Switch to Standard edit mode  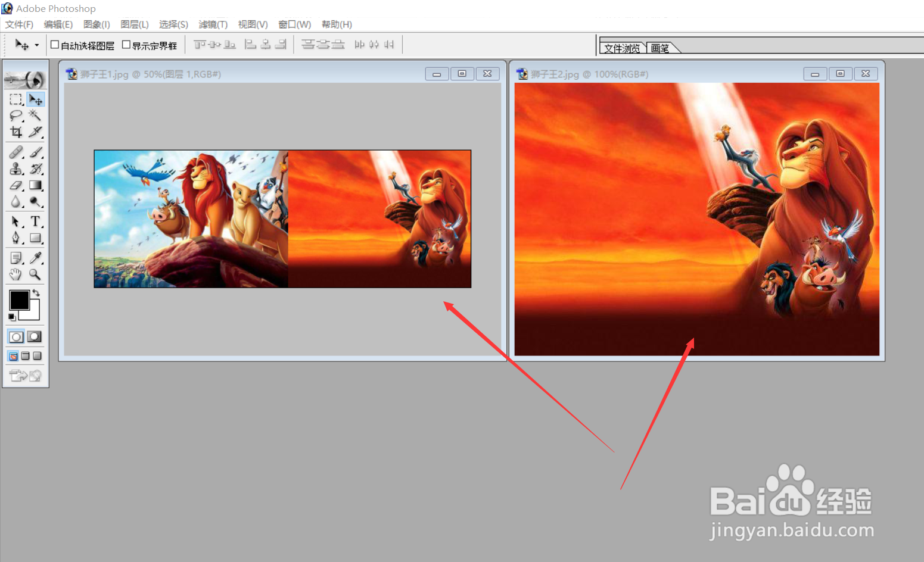(x=16, y=337)
